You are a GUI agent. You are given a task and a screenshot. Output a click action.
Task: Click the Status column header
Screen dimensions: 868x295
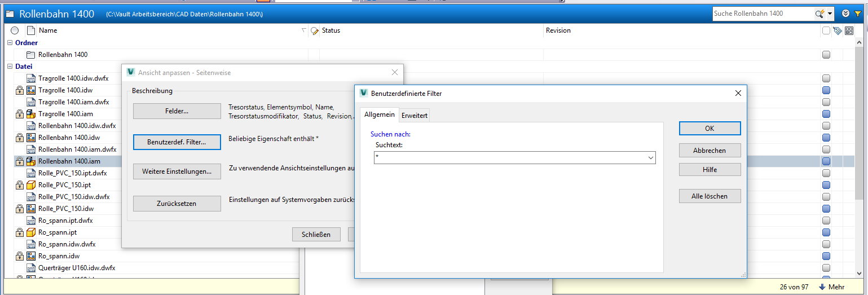point(431,30)
